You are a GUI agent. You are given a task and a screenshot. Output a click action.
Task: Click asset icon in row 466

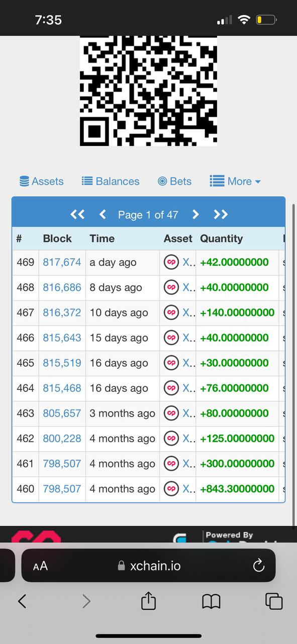pos(171,338)
